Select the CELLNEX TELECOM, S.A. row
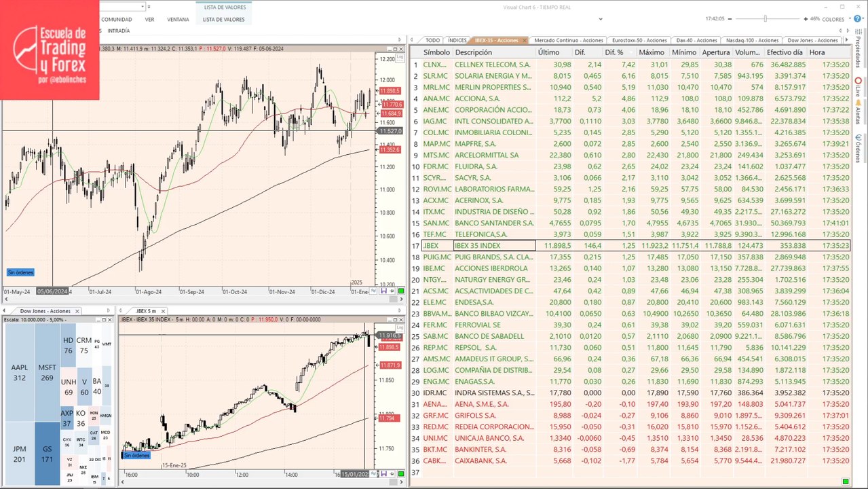 630,65
